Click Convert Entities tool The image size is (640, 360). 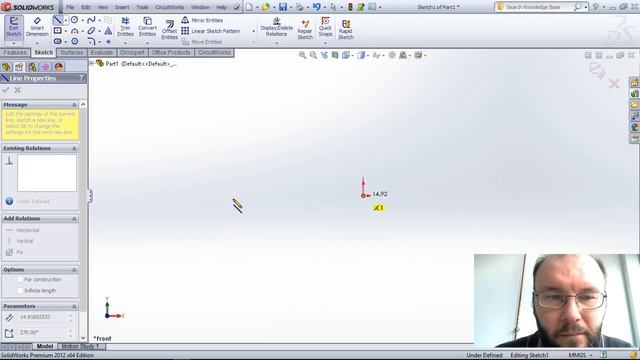(x=147, y=27)
